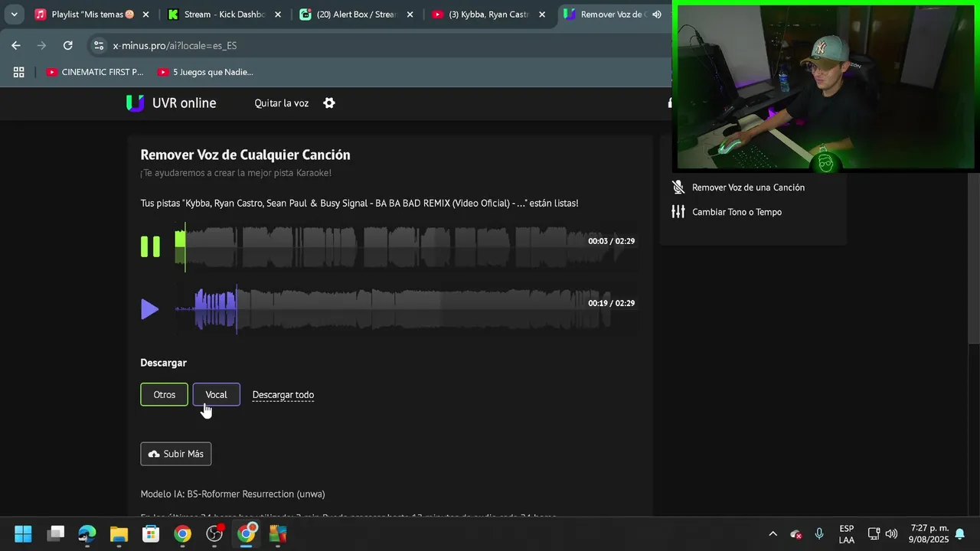Click the cloud sync tray icon
Viewport: 980px width, 551px height.
796,533
